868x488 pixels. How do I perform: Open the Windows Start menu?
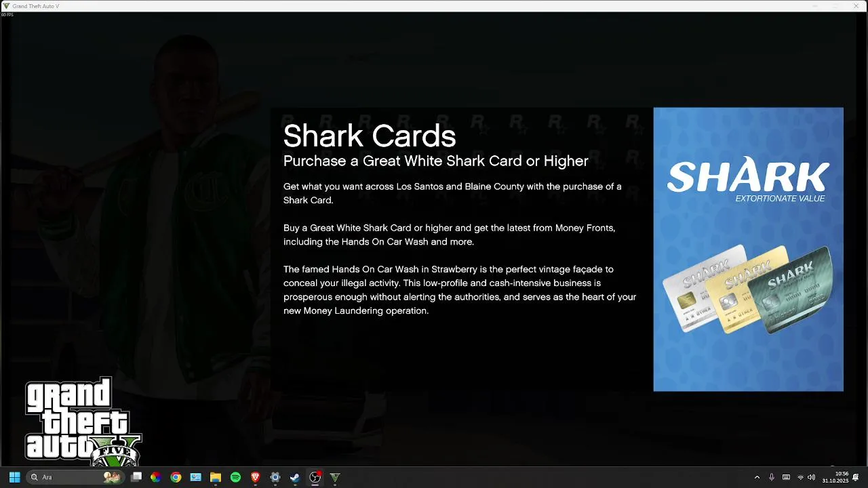(x=14, y=477)
